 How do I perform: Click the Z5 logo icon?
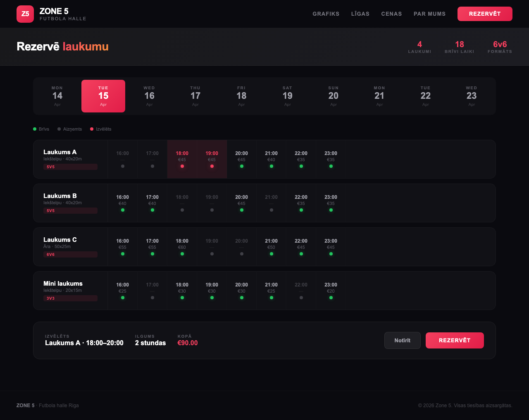[x=25, y=14]
